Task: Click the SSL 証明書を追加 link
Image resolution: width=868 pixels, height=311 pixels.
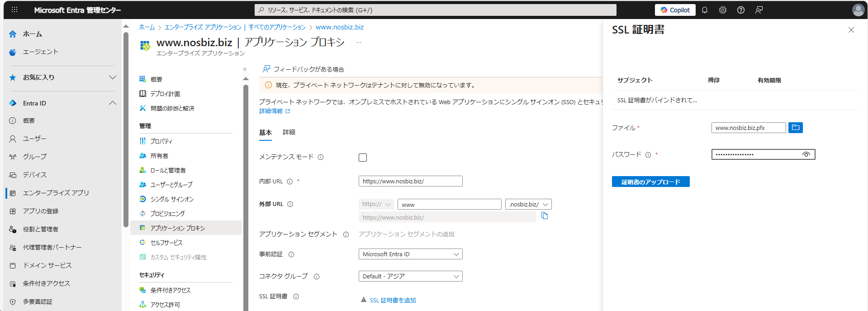Action: click(393, 300)
